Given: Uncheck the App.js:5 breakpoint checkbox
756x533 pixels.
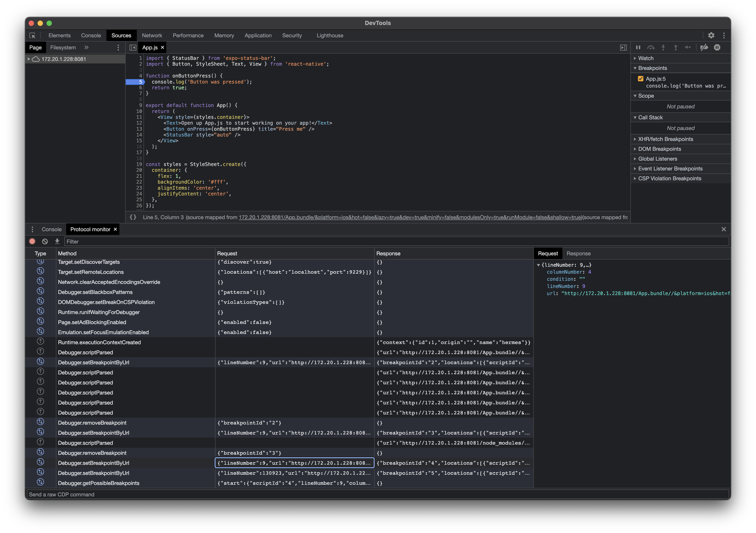Looking at the screenshot, I should 640,79.
